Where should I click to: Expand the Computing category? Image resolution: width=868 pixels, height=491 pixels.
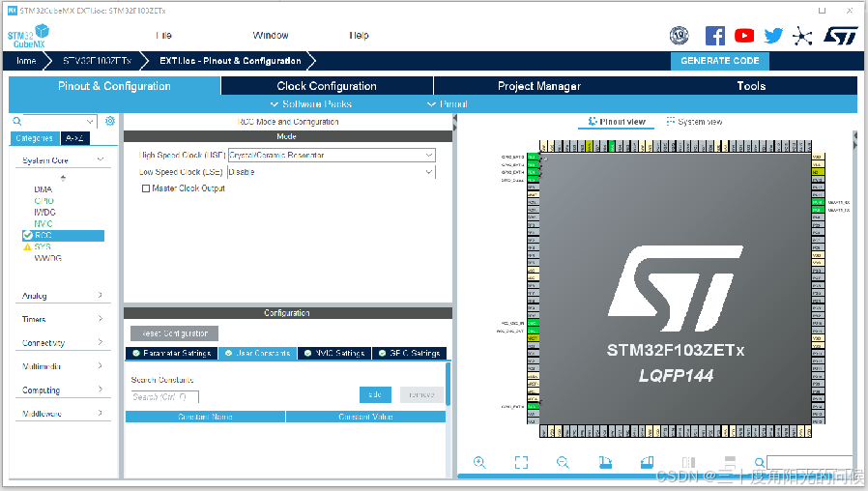[101, 390]
